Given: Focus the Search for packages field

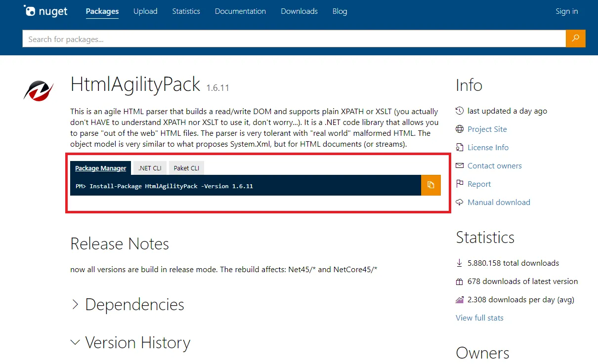Looking at the screenshot, I should (294, 39).
